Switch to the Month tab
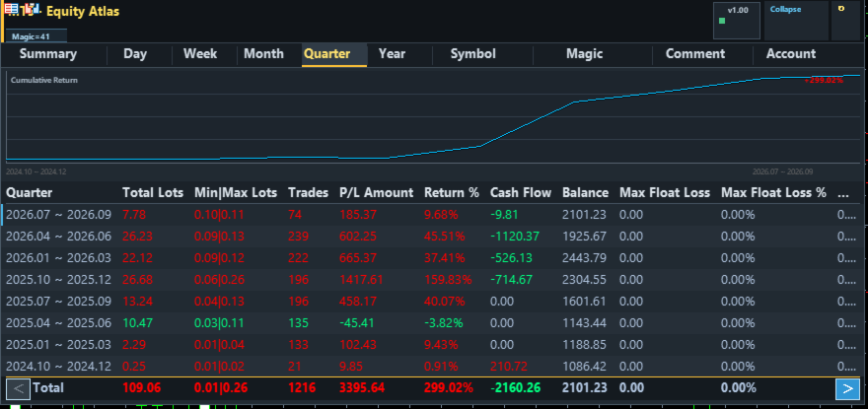The height and width of the screenshot is (409, 868). [x=263, y=54]
